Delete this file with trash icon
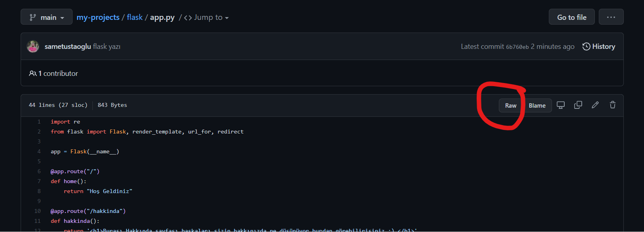This screenshot has height=232, width=644. coord(612,105)
